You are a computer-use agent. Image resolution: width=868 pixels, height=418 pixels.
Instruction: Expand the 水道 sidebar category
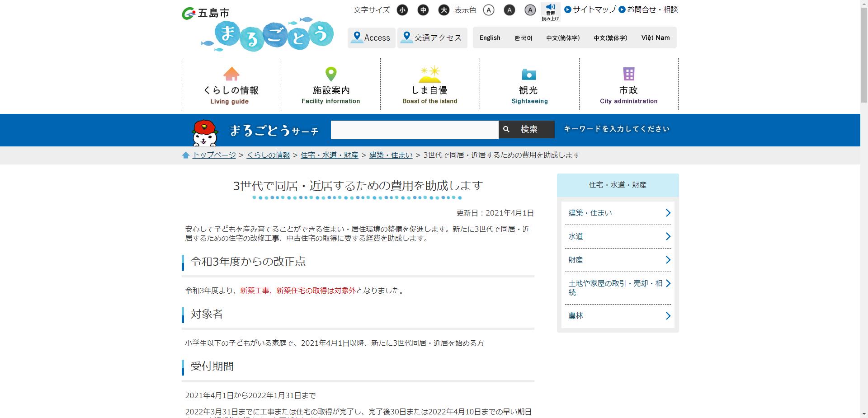pos(618,236)
